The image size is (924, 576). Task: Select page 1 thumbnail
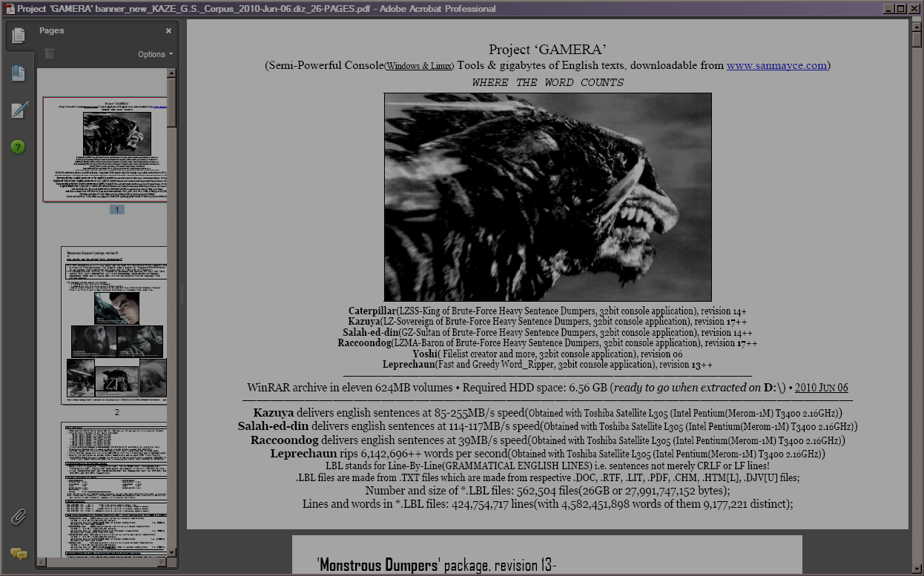(105, 149)
